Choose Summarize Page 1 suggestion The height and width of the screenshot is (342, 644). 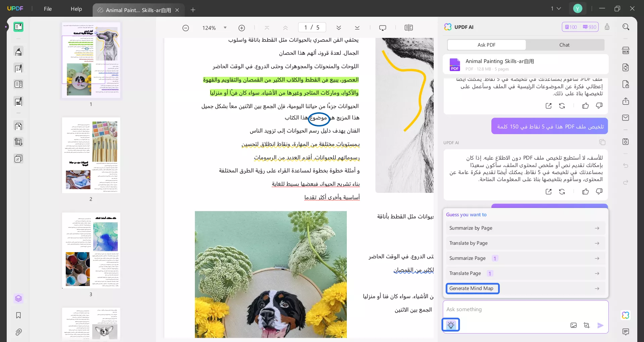(x=525, y=258)
